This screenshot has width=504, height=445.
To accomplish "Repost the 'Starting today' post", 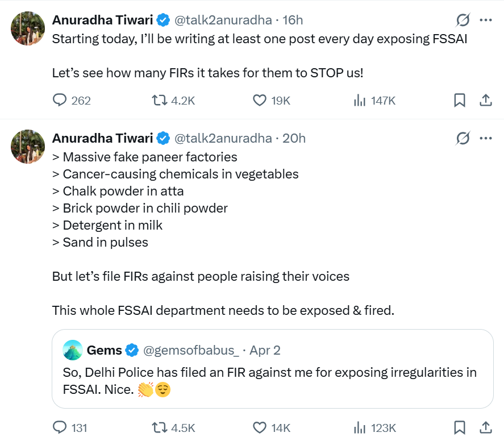I will click(160, 101).
